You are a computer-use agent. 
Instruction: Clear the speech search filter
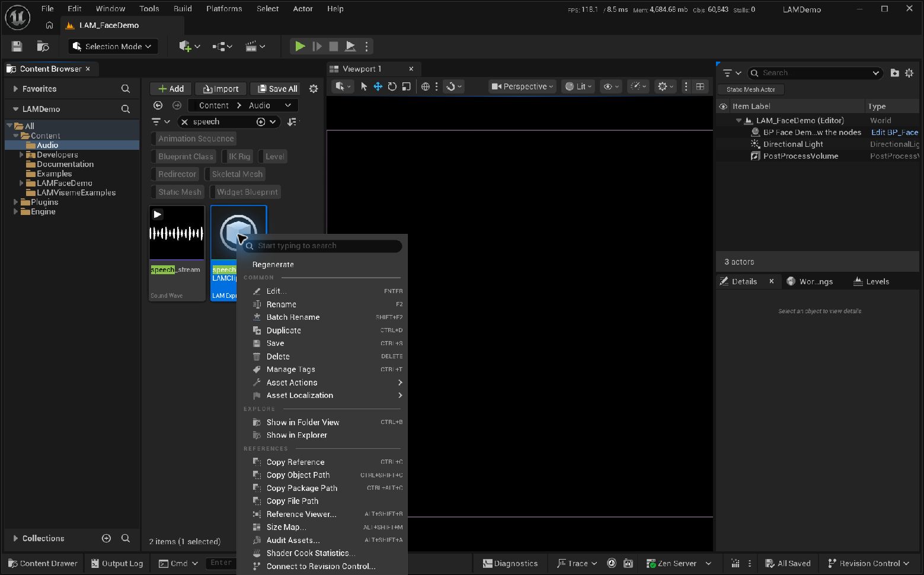184,122
